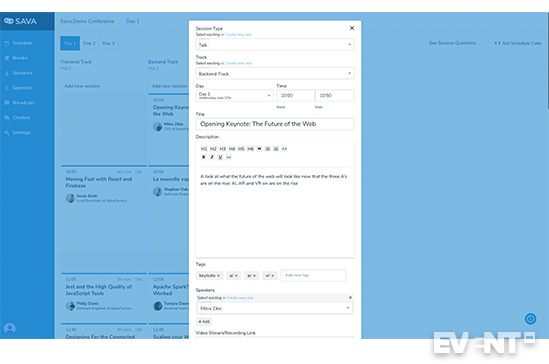Remove the 'keynote' tag

coord(218,276)
